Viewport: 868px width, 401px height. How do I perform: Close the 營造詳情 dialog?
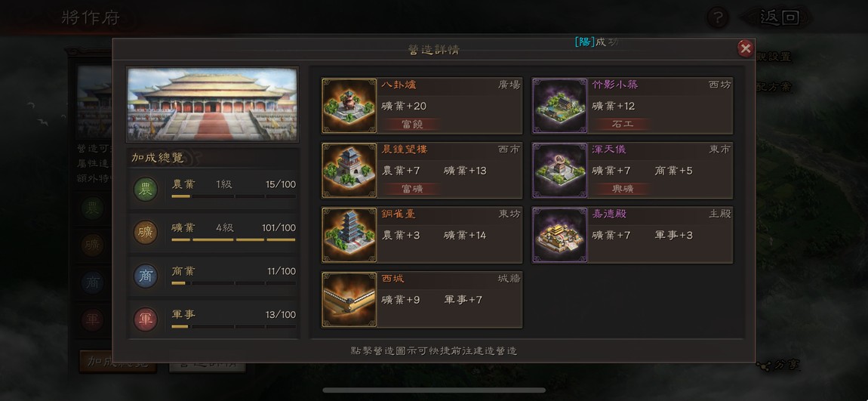click(746, 49)
